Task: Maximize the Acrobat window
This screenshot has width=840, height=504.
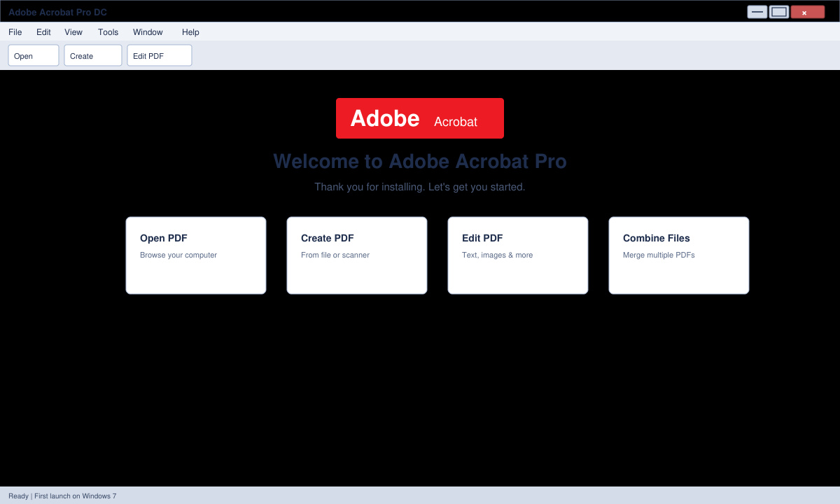Action: (779, 12)
